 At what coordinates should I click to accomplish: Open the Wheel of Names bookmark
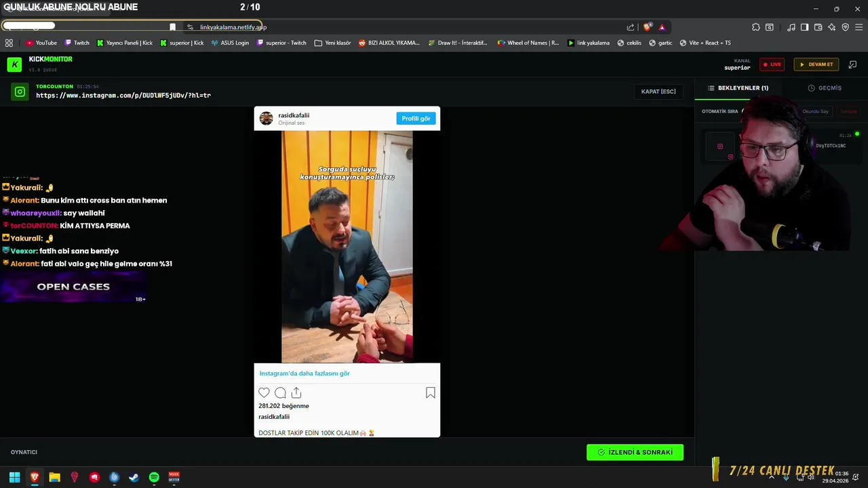pyautogui.click(x=528, y=43)
